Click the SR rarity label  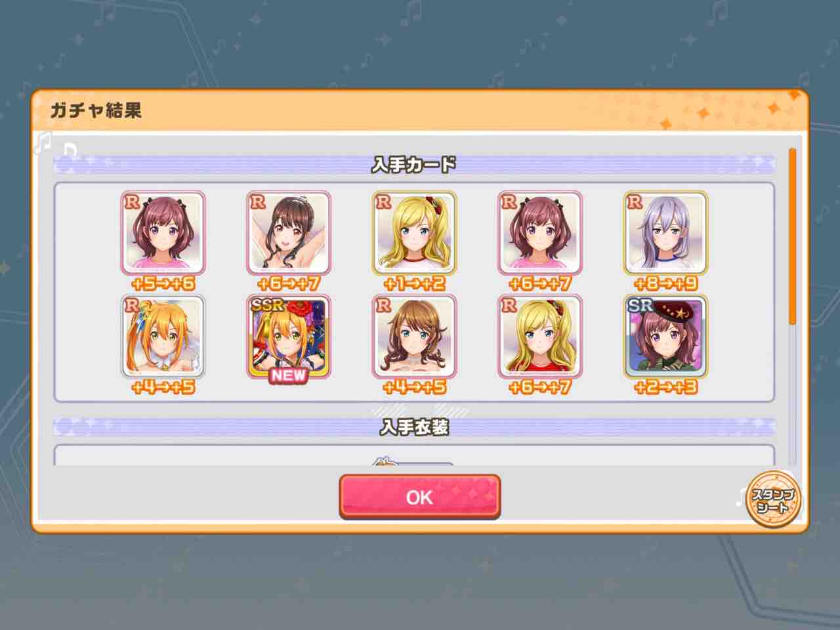[x=640, y=305]
